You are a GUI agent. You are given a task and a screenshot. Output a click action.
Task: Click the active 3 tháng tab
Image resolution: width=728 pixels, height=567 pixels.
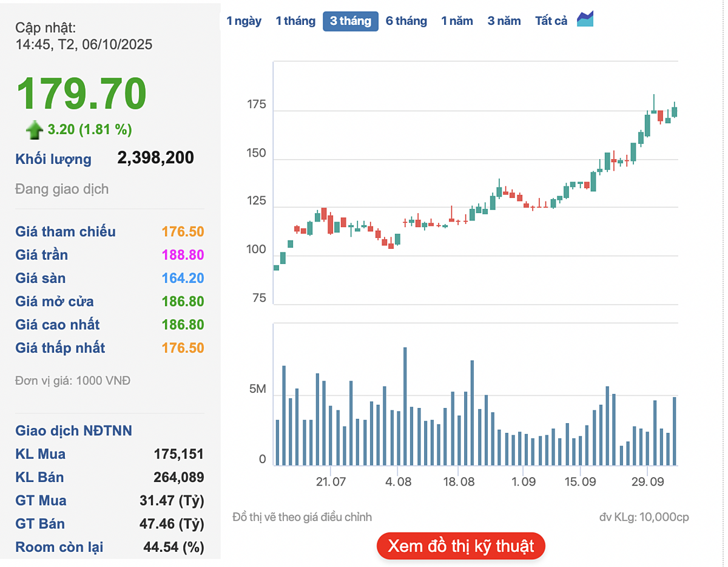pos(350,21)
